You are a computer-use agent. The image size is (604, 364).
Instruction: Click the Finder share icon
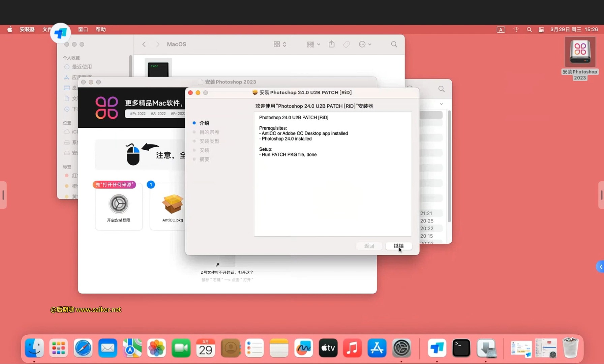coord(332,44)
